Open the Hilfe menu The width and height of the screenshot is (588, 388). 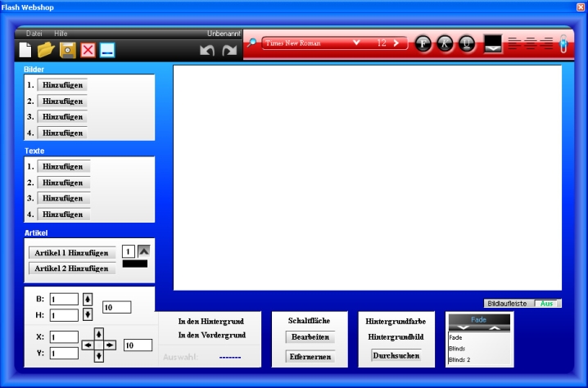click(61, 34)
